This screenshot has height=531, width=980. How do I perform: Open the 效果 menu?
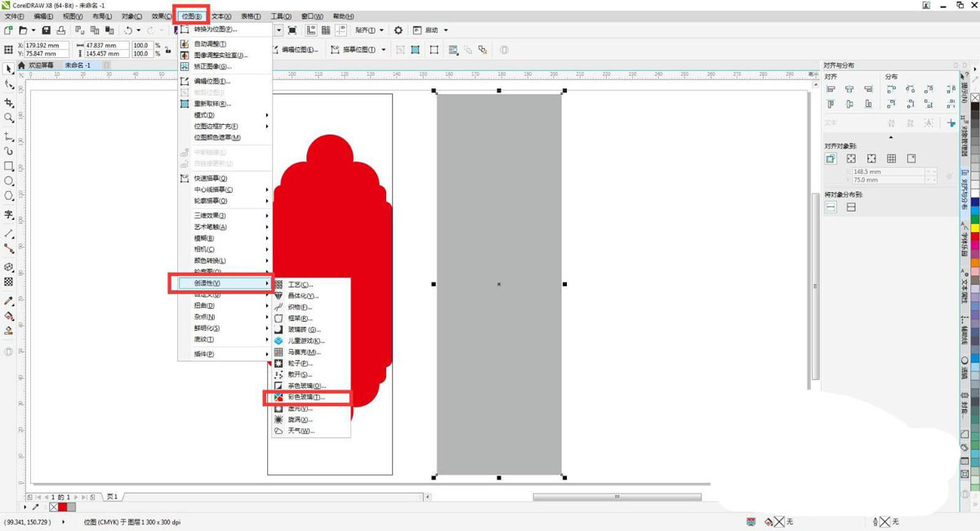pyautogui.click(x=161, y=16)
